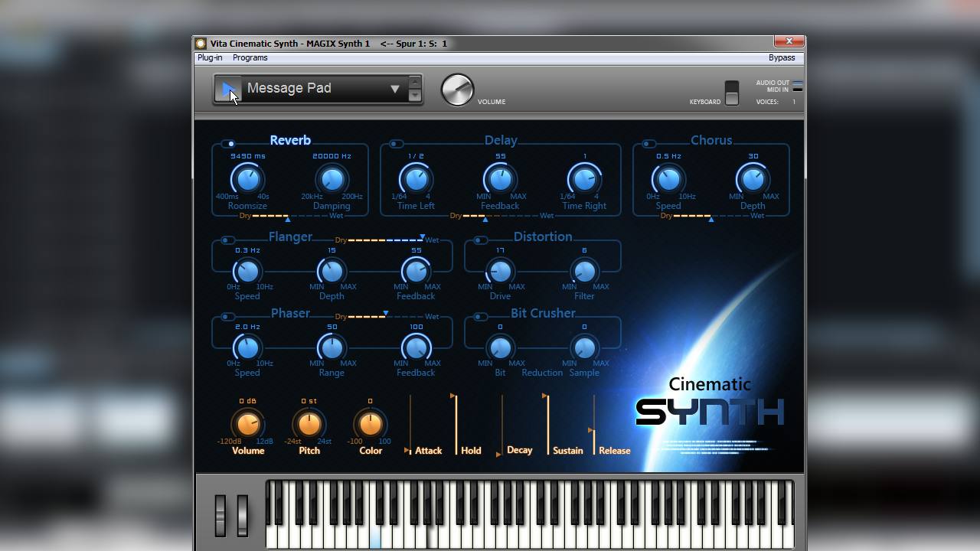Viewport: 980px width, 551px height.
Task: Click the Flanger Speed knob
Action: coord(247,271)
